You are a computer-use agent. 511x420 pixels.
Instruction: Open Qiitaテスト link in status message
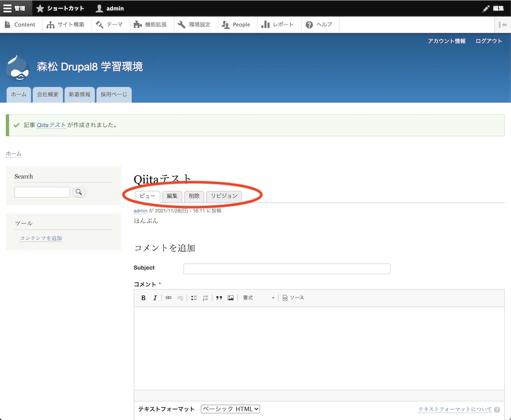click(51, 125)
